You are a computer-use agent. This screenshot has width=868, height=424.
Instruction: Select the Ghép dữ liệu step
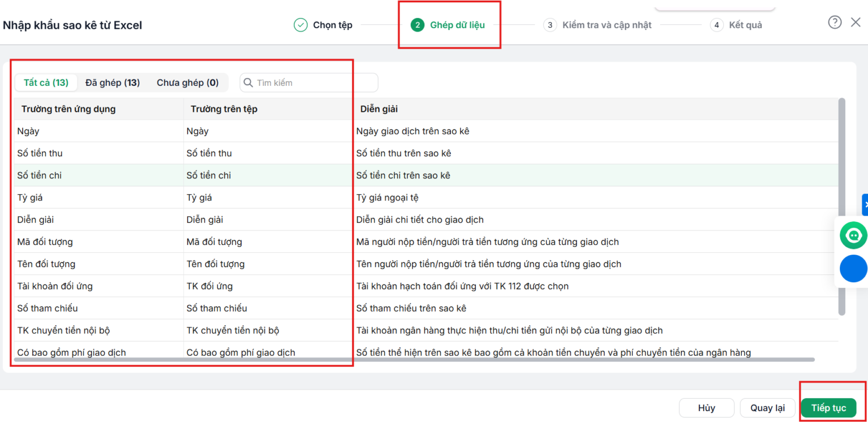click(448, 25)
